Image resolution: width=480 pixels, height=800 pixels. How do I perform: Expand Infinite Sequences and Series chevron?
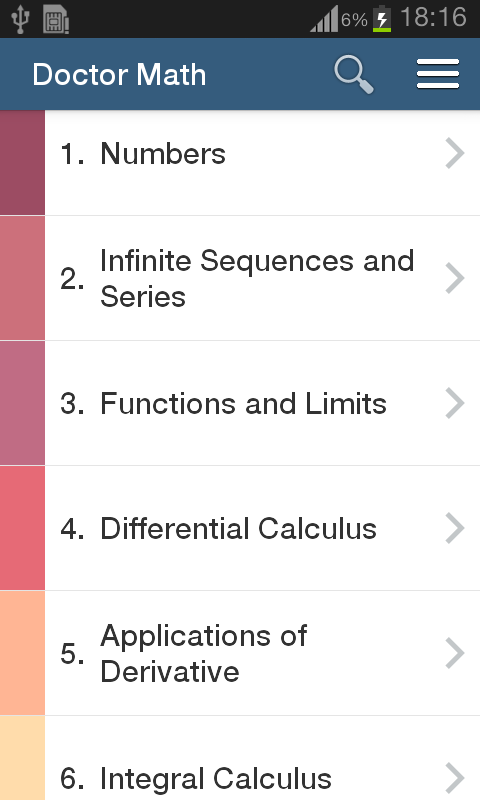pyautogui.click(x=454, y=278)
